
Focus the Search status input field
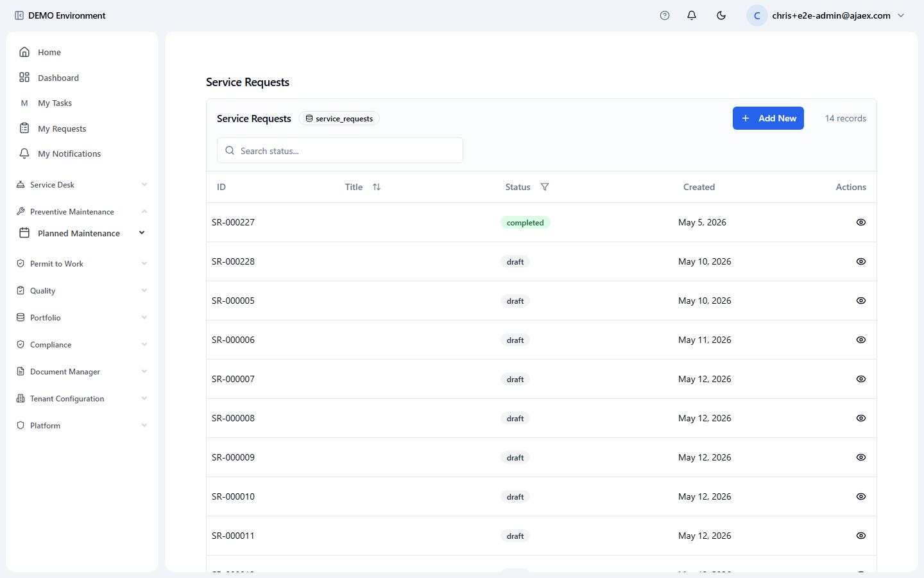[340, 150]
